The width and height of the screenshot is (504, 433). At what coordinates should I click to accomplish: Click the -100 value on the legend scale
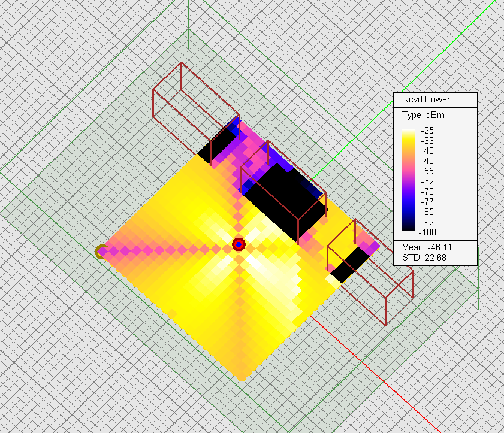pos(429,232)
